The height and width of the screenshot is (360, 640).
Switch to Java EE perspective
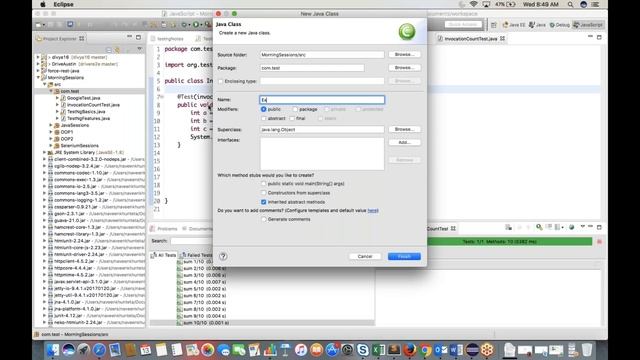(514, 25)
